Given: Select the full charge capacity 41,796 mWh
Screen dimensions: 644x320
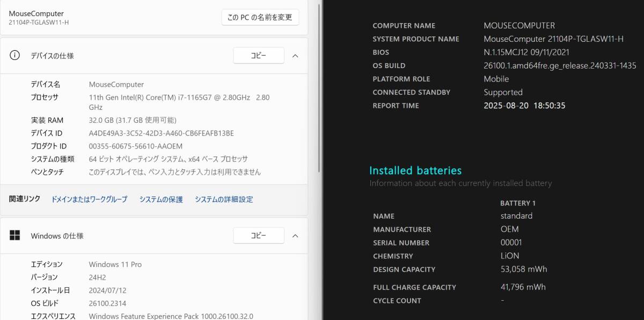Looking at the screenshot, I should pyautogui.click(x=523, y=287).
